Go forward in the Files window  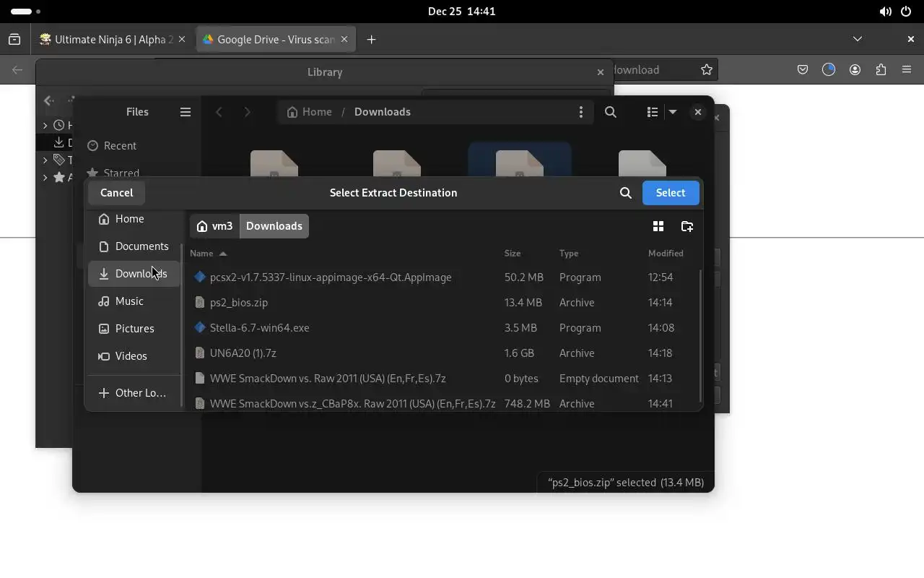[x=247, y=112]
